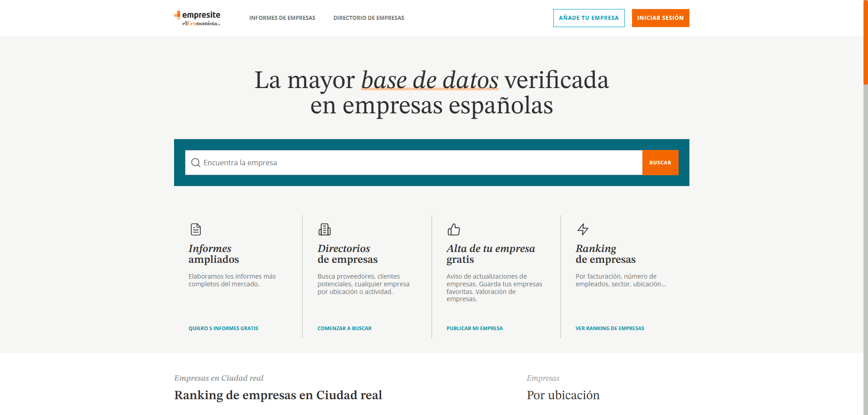Open Ranking de empresas en Ciudad real
868x415 pixels.
(278, 396)
